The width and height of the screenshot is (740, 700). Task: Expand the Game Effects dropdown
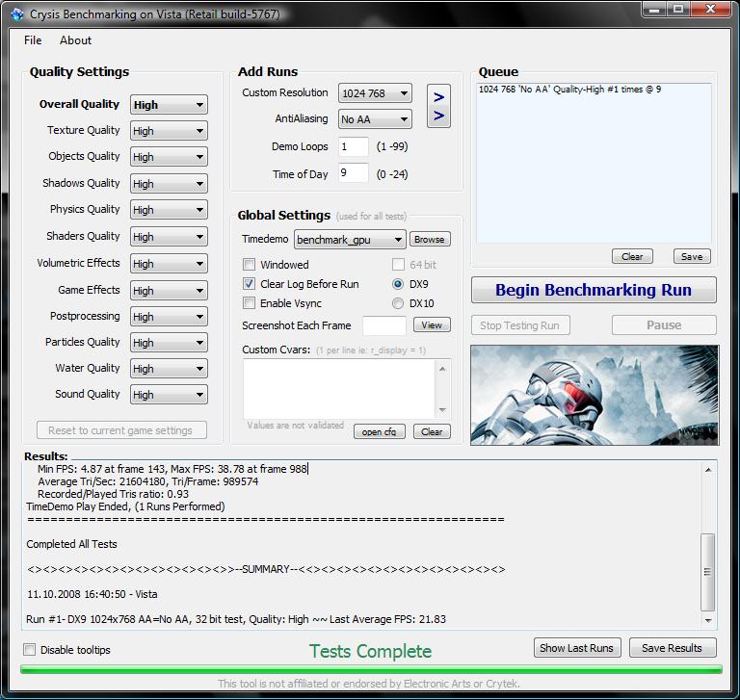169,290
